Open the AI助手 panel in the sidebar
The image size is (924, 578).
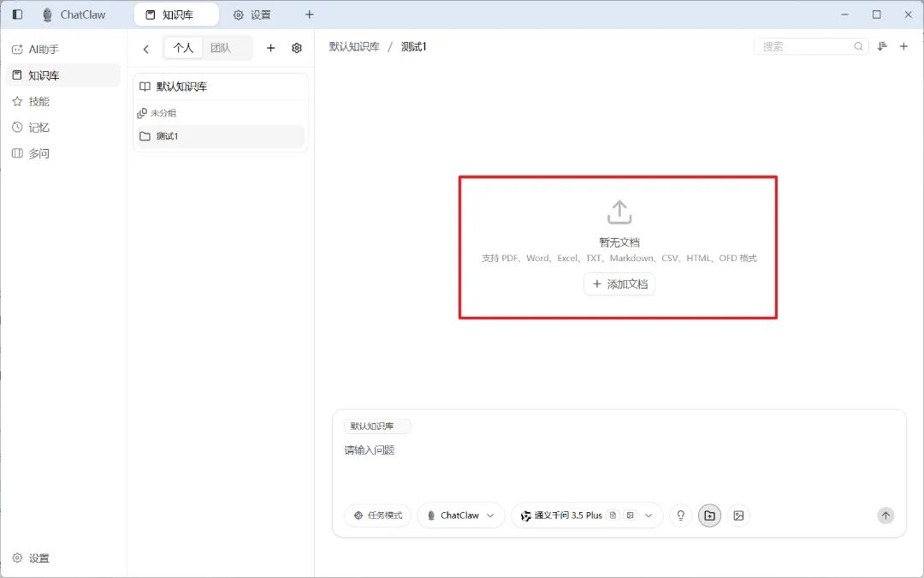click(40, 49)
